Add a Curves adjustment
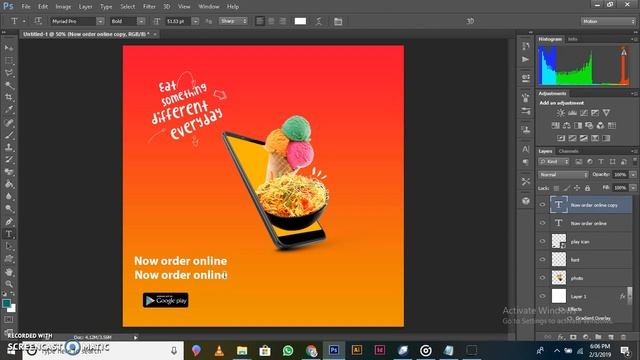 (x=584, y=113)
